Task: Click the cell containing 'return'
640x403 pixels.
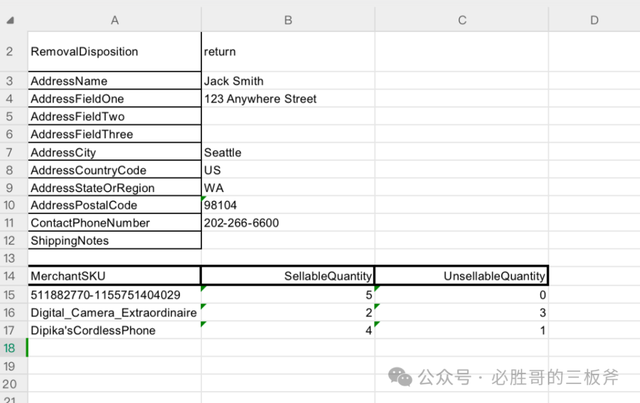Action: point(288,52)
